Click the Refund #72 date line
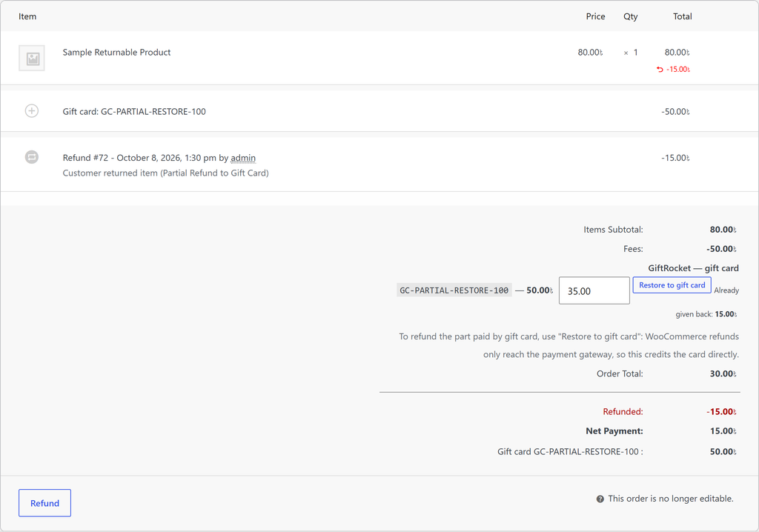The height and width of the screenshot is (532, 759). click(x=159, y=158)
